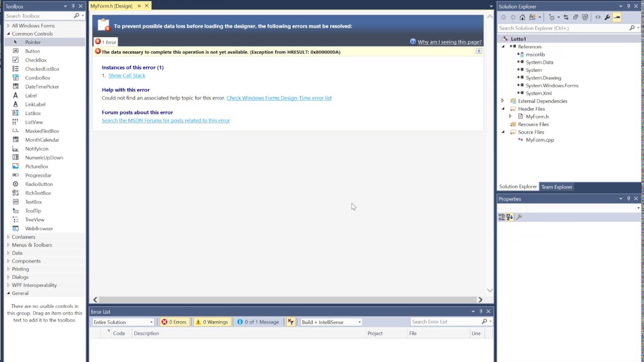Image resolution: width=644 pixels, height=362 pixels.
Task: Pin the Toolbox panel
Action: 73,7
